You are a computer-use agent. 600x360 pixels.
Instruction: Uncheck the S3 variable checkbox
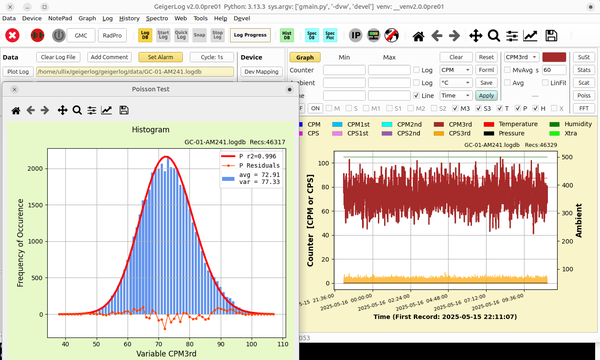[x=478, y=108]
